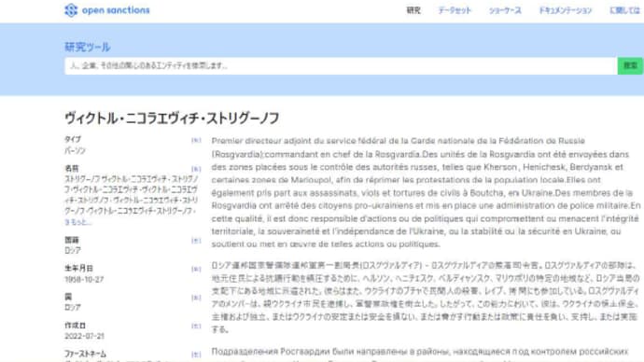Click the reference marker beside ファーストネーム
Screen dimensions: 644x362
[196, 355]
